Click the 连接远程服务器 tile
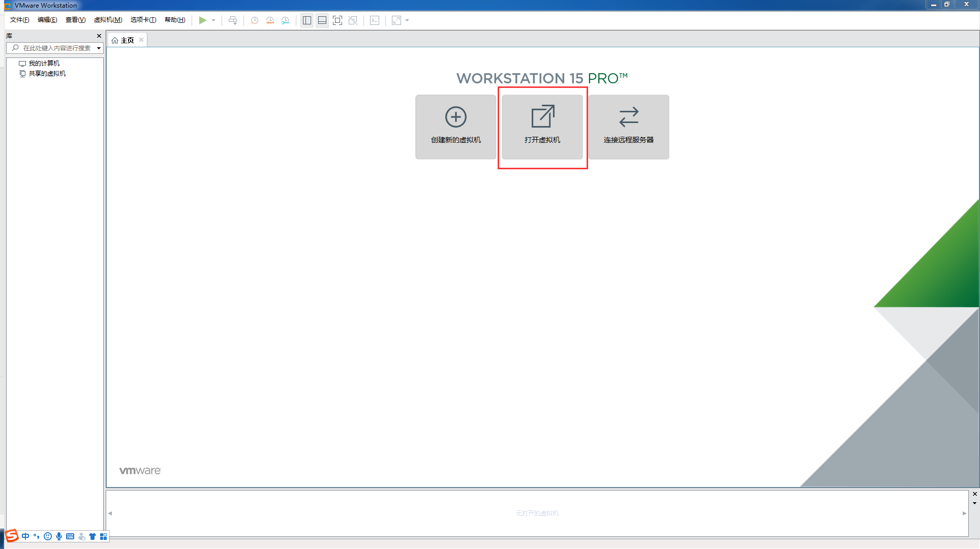This screenshot has width=980, height=549. point(628,127)
